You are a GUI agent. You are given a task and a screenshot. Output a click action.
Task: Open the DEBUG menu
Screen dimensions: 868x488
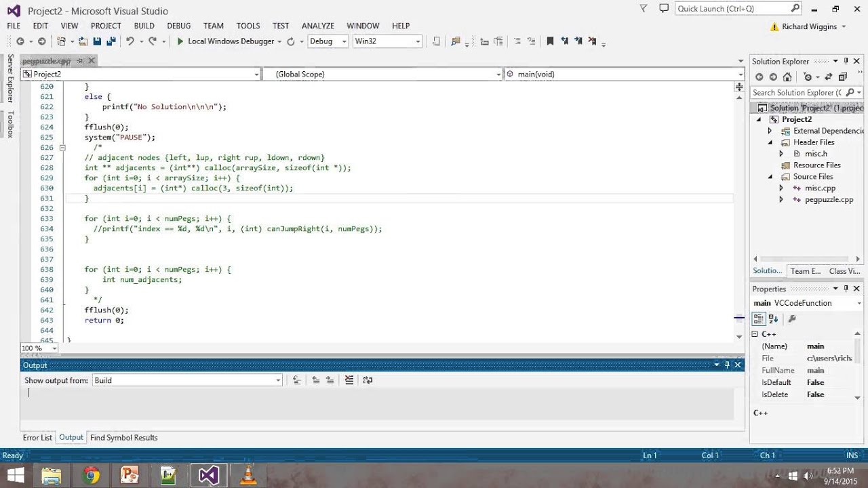click(x=179, y=26)
